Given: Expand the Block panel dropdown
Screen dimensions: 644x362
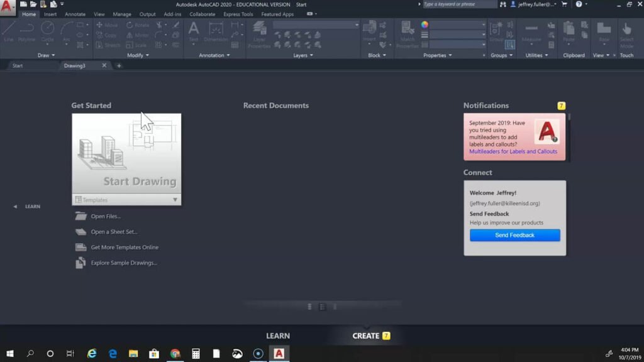Looking at the screenshot, I should [377, 55].
